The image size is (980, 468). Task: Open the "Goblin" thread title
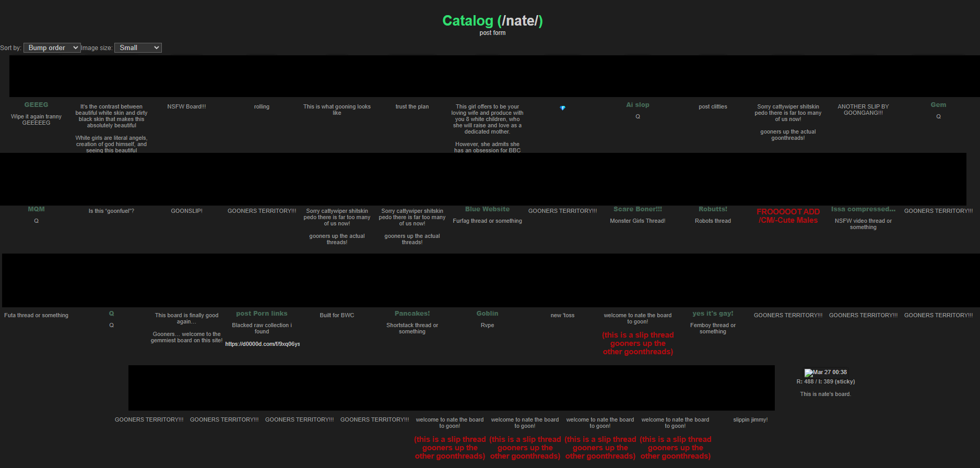(x=487, y=314)
